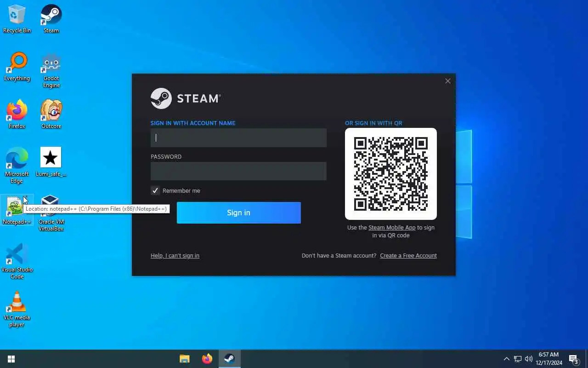Show hidden system tray icons
Screen dimensions: 588x368
click(507, 359)
